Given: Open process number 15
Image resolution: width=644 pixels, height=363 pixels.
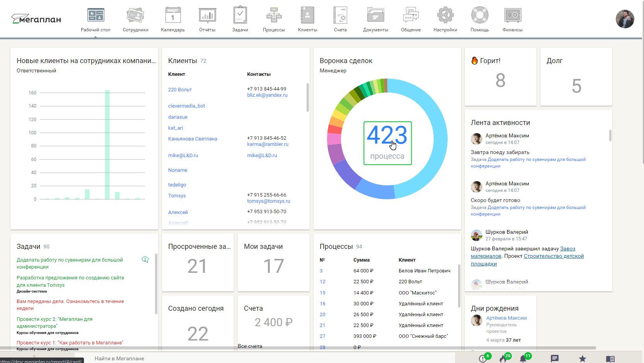Looking at the screenshot, I should [322, 293].
